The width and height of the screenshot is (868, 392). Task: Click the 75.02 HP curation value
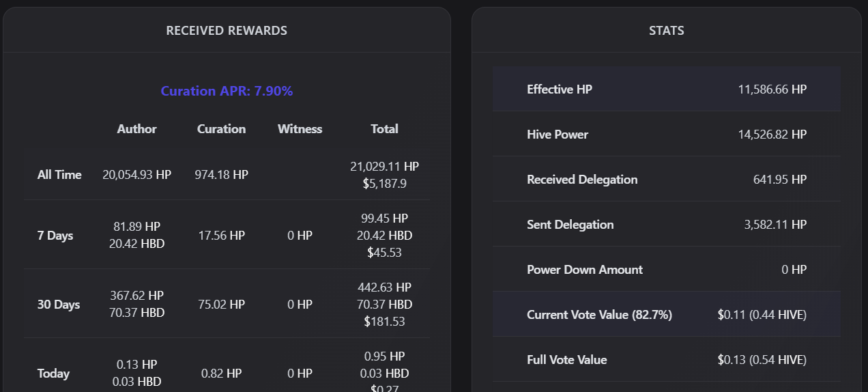tap(221, 305)
